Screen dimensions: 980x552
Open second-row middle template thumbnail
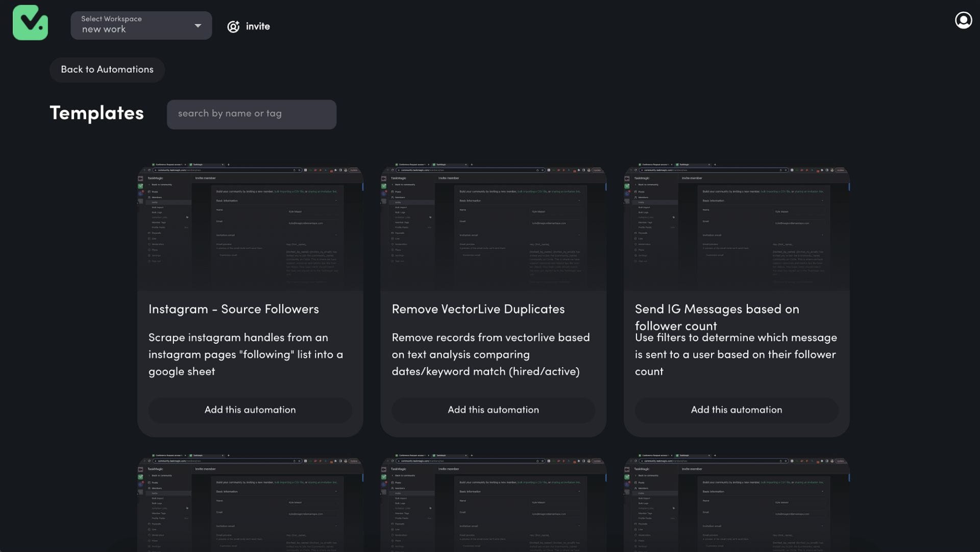pos(493,503)
